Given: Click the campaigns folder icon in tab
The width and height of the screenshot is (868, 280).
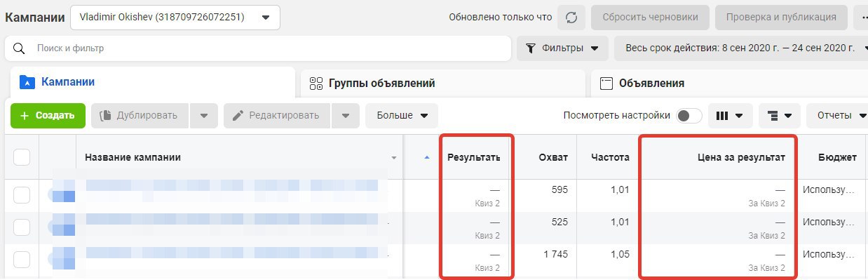Looking at the screenshot, I should click(27, 81).
